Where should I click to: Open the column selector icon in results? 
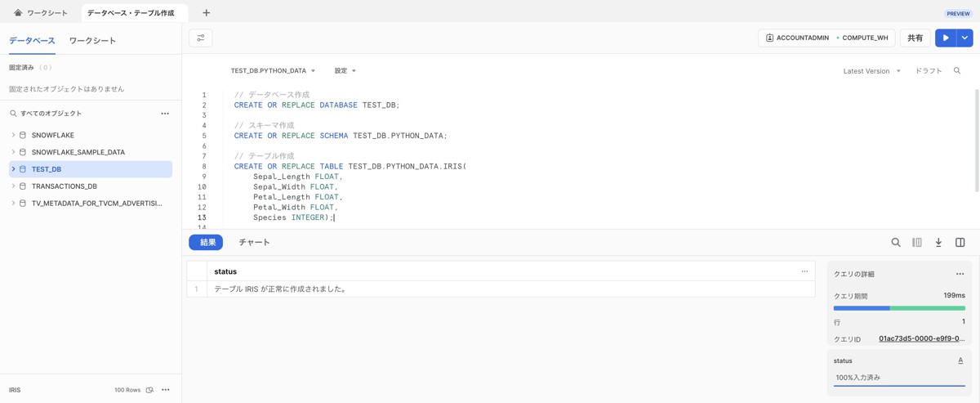(917, 243)
